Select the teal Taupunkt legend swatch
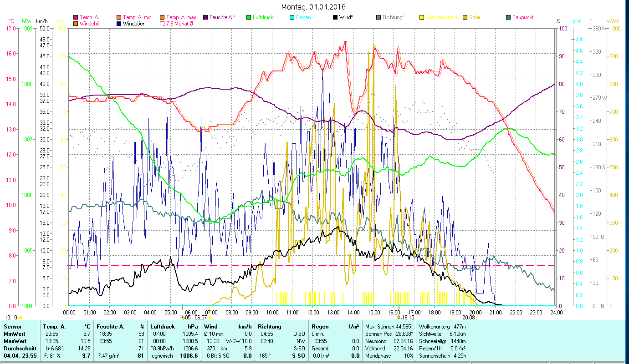 click(x=508, y=17)
